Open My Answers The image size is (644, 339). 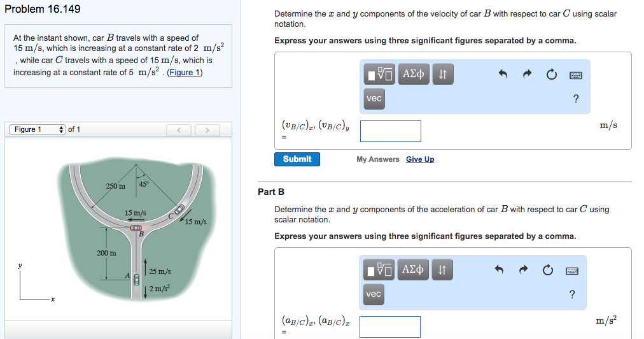[x=378, y=159]
